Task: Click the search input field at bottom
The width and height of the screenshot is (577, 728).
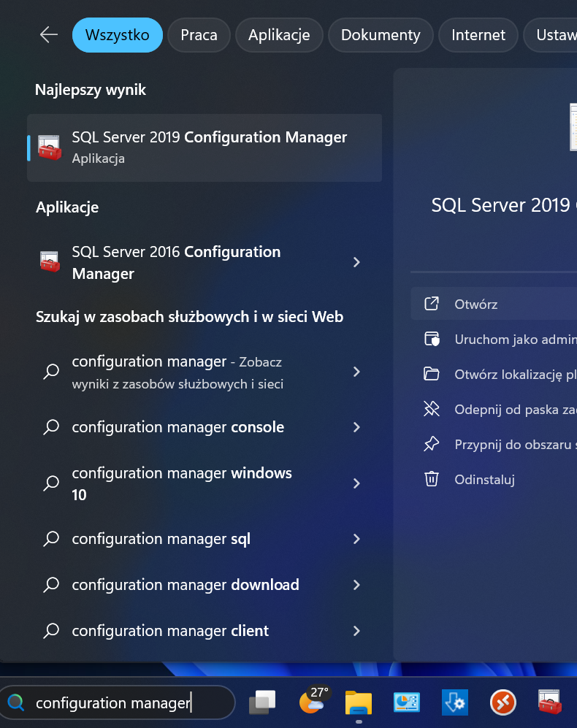Action: 117,702
